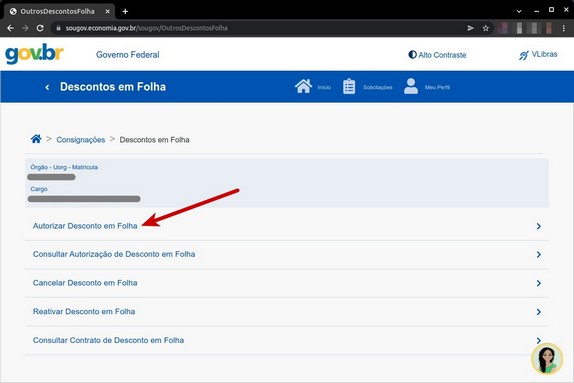Select the OutrosDescontosFolha browser tab
The image size is (574, 383).
click(59, 11)
